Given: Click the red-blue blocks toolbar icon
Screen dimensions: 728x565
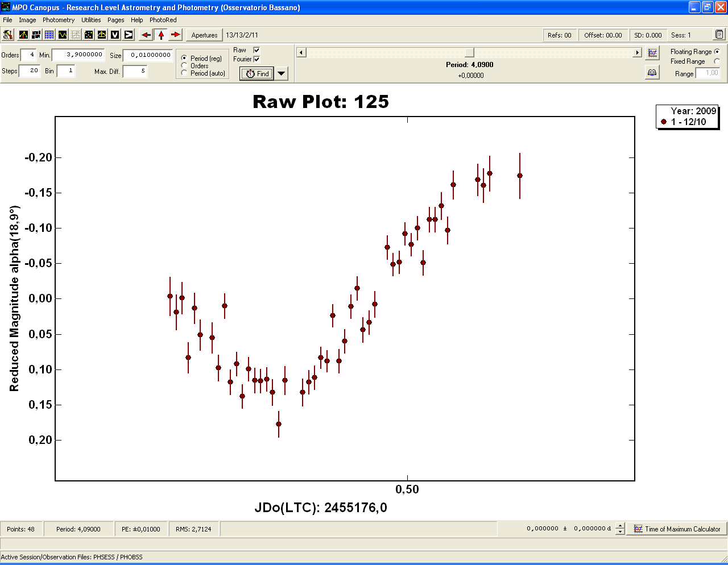Looking at the screenshot, I should [36, 35].
